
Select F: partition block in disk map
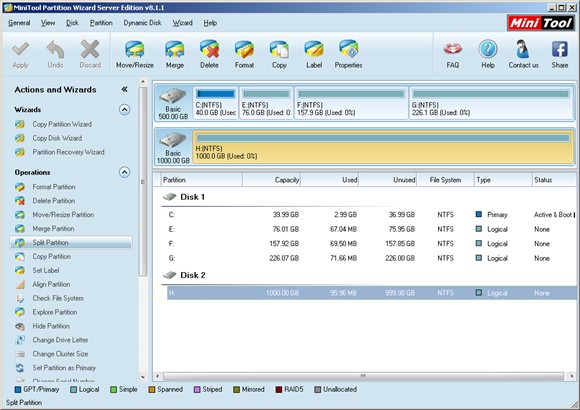point(351,103)
